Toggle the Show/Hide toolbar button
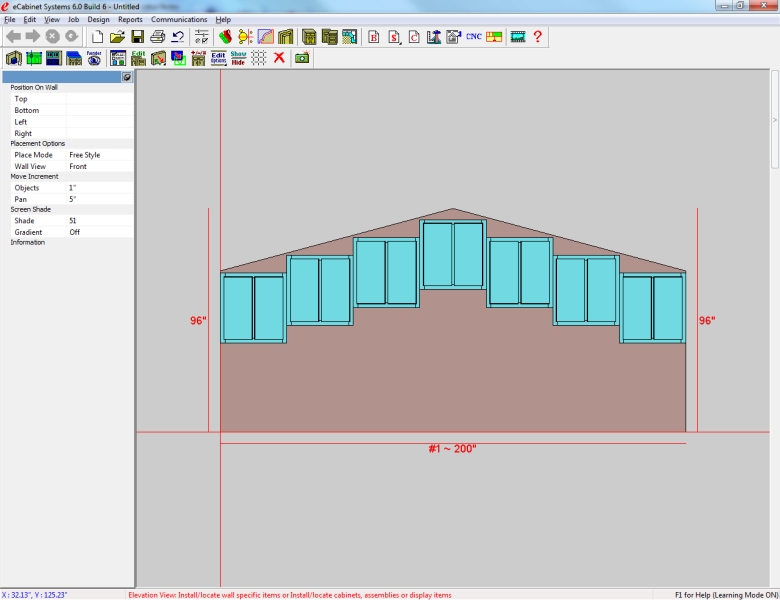This screenshot has height=600, width=780. click(238, 58)
